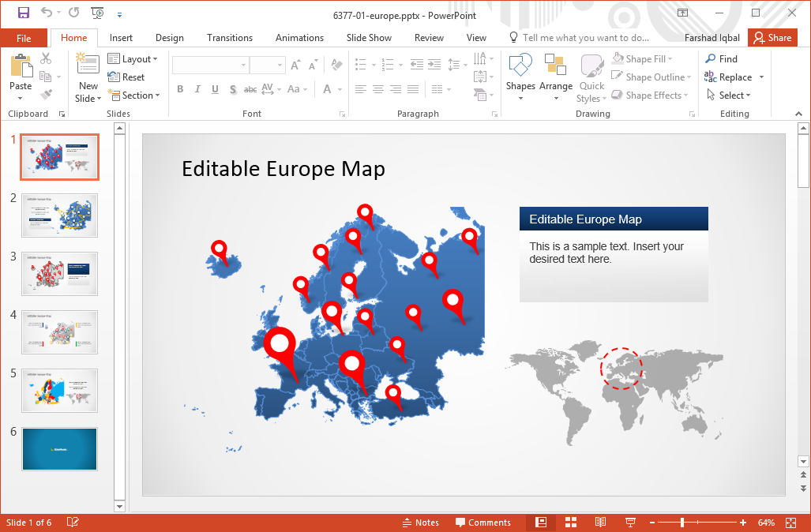The height and width of the screenshot is (532, 811).
Task: Switch to the Transitions tab
Action: [x=229, y=38]
